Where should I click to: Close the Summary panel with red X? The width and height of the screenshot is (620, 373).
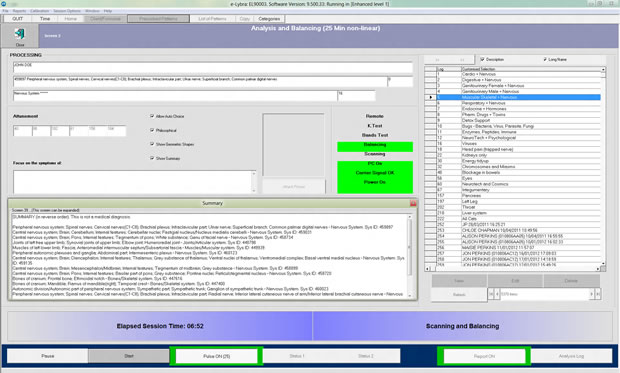click(413, 203)
